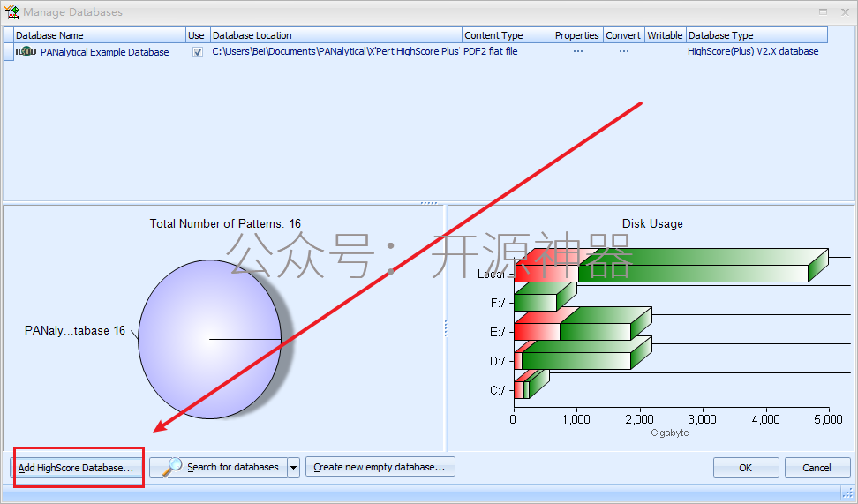
Task: Click the Database Type column header
Action: [x=756, y=35]
